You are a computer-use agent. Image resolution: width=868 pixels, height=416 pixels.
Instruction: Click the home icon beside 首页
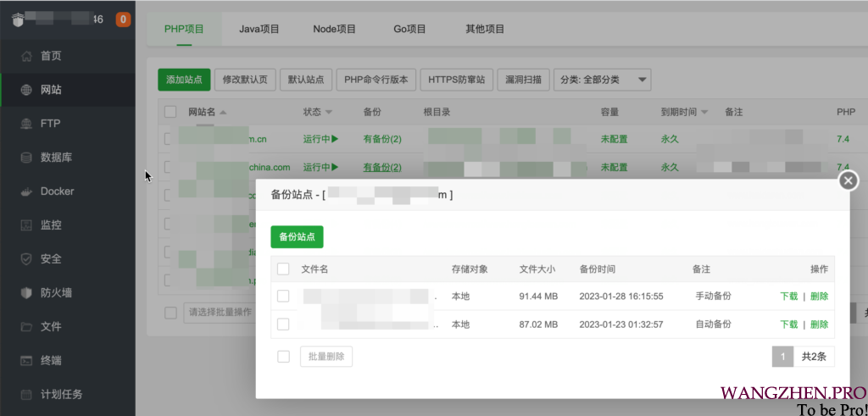pos(25,56)
